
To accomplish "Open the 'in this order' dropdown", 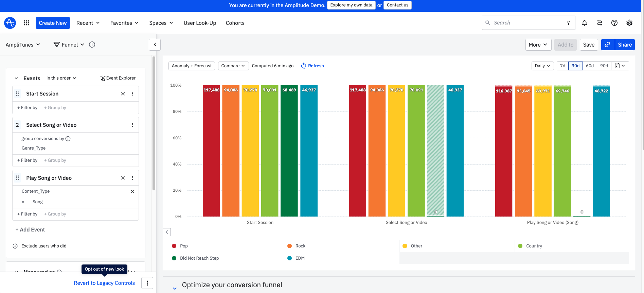I will pos(61,78).
